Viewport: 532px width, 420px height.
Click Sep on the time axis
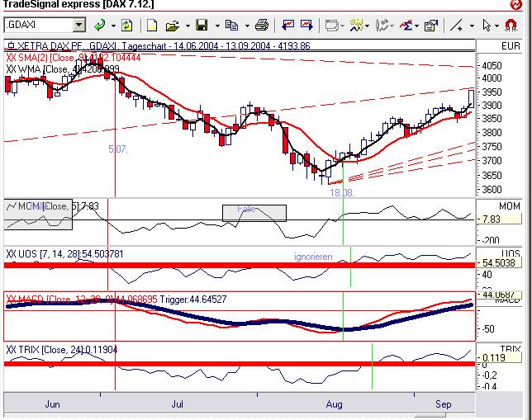point(443,404)
